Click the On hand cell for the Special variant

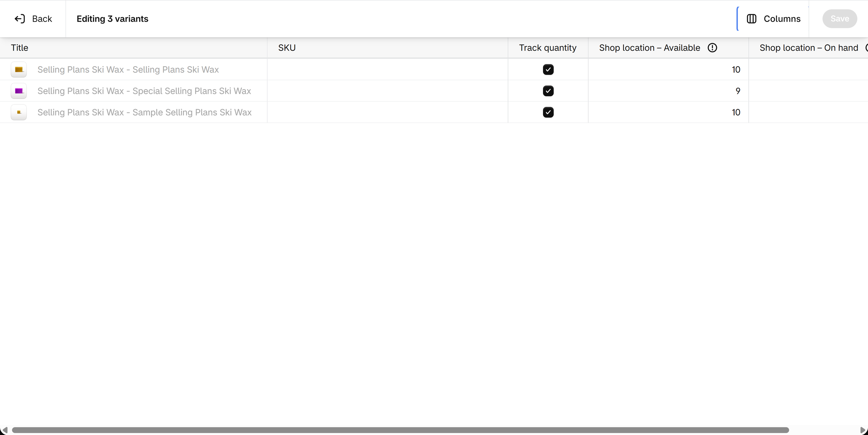pyautogui.click(x=809, y=91)
